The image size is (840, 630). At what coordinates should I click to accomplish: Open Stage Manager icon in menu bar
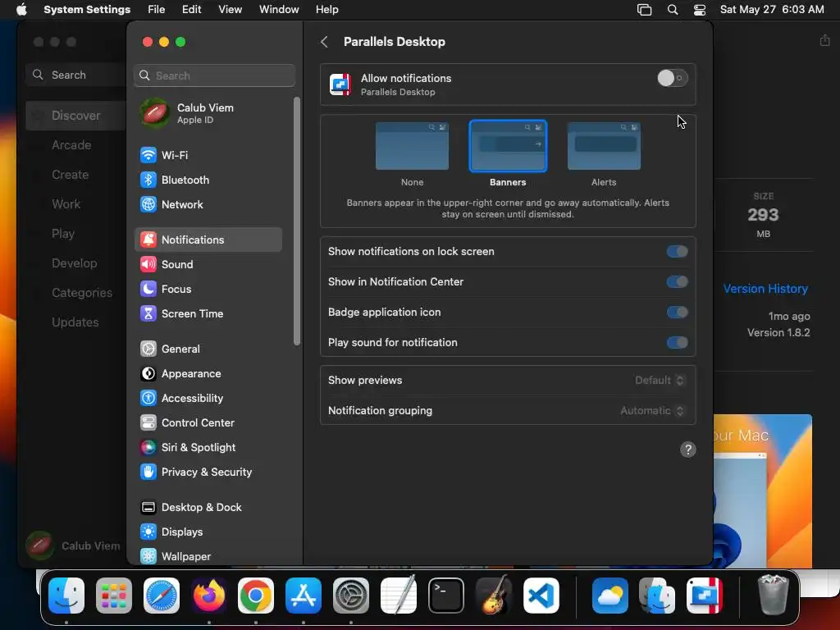coord(645,10)
